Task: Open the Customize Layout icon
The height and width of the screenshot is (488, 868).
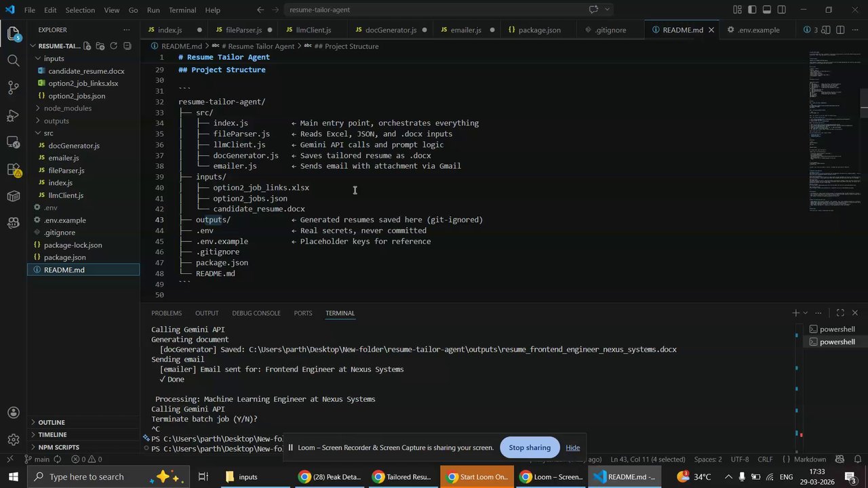Action: [737, 9]
